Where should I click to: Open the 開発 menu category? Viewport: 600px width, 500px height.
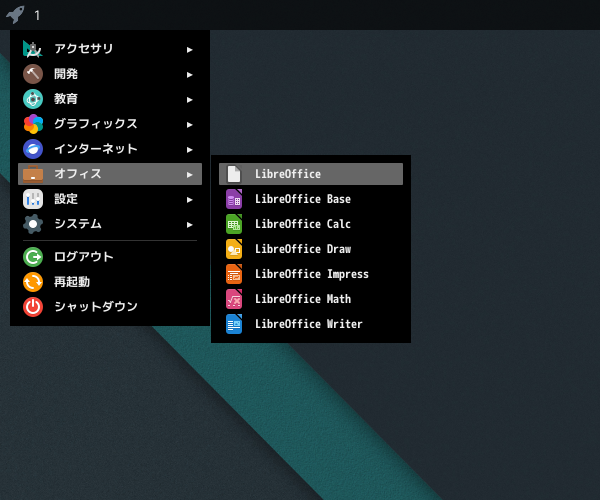[x=110, y=74]
